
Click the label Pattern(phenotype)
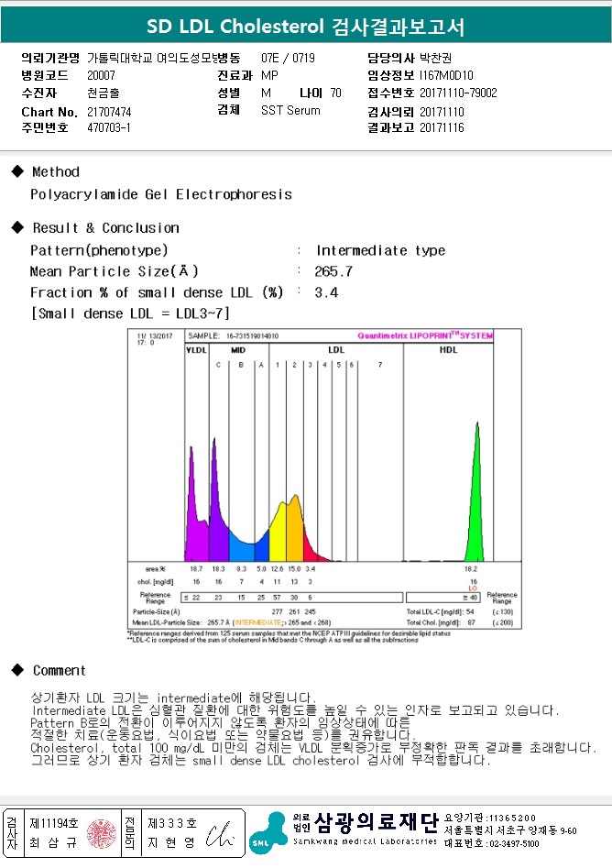click(99, 250)
